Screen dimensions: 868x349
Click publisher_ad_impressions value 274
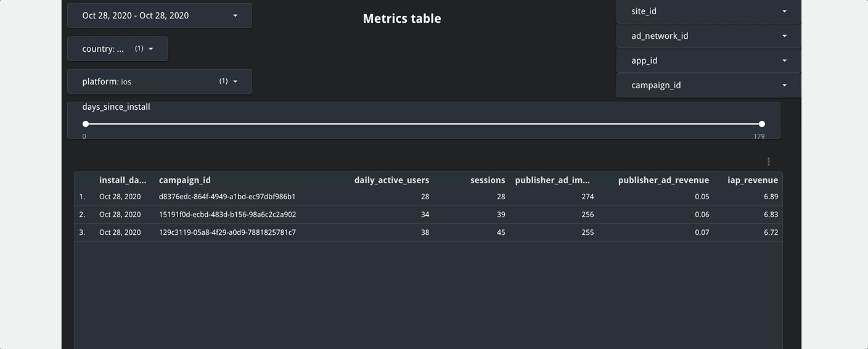pyautogui.click(x=588, y=197)
